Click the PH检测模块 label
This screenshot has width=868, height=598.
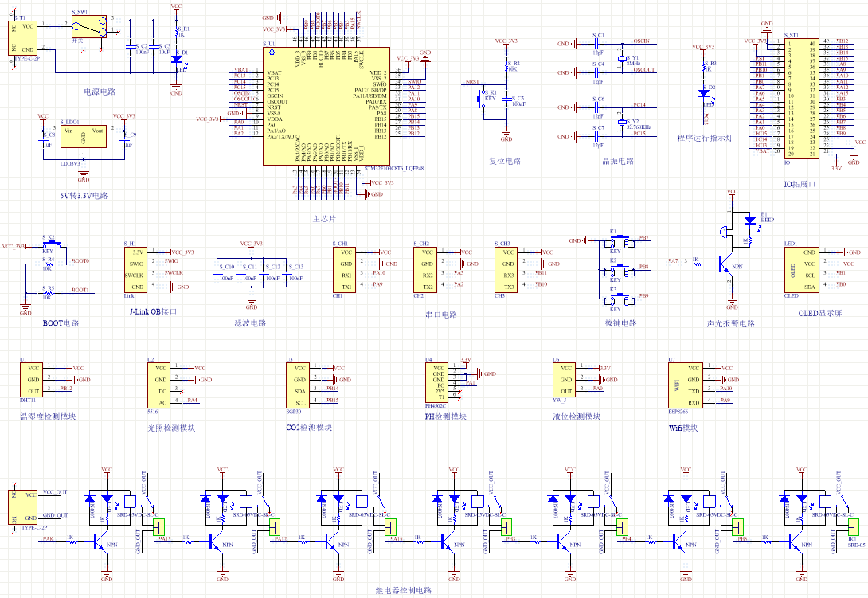pyautogui.click(x=446, y=416)
